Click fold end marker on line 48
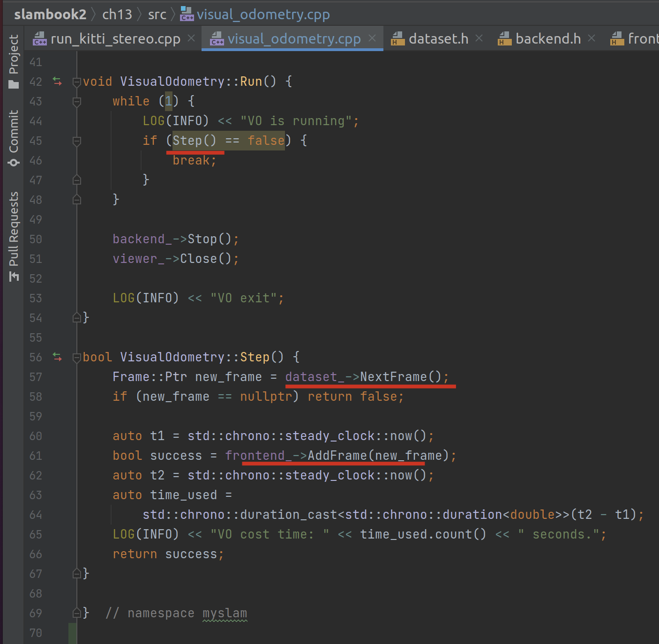The height and width of the screenshot is (644, 659). tap(77, 200)
